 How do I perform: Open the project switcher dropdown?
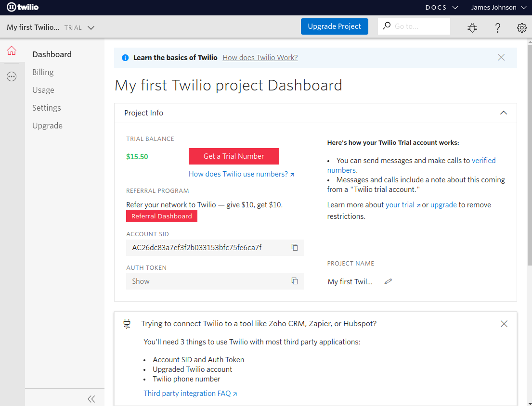(x=91, y=27)
